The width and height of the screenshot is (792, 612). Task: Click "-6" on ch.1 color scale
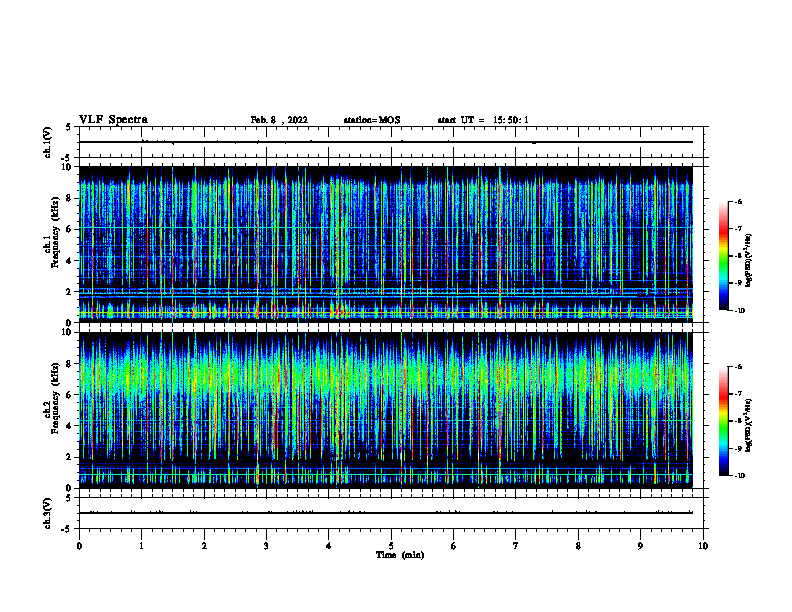739,201
